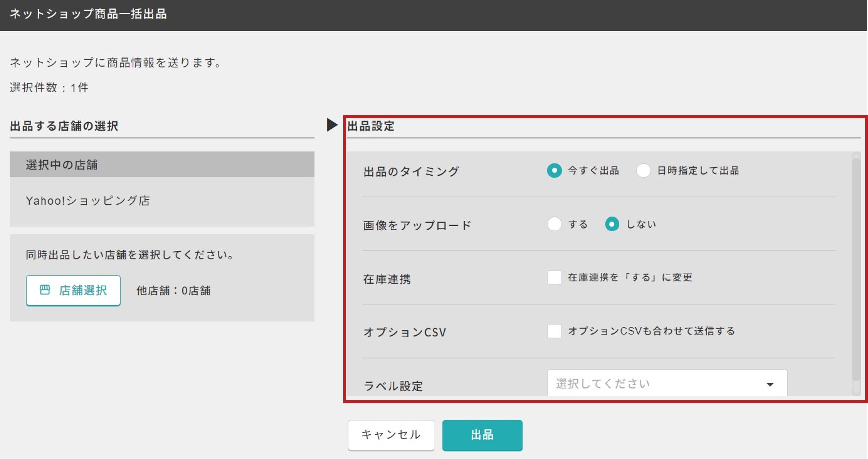Check オプションCSVも合わせて送信する
868x459 pixels.
[x=554, y=331]
